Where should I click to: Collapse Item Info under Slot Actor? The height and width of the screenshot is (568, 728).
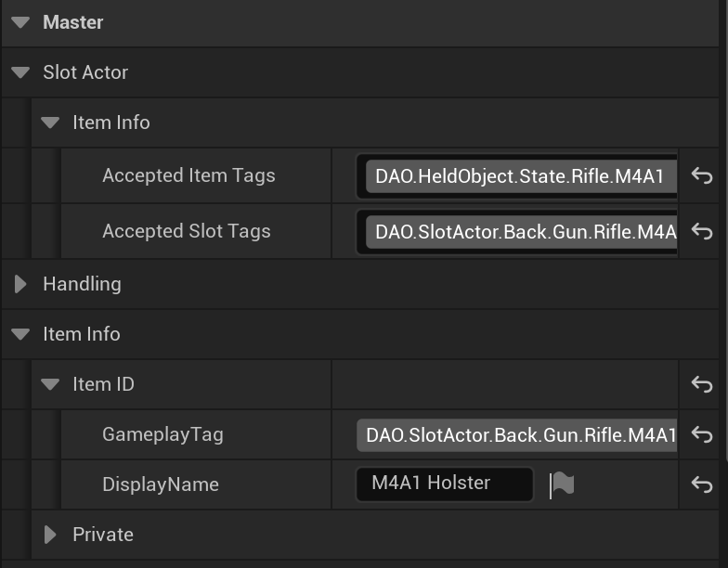pyautogui.click(x=50, y=123)
